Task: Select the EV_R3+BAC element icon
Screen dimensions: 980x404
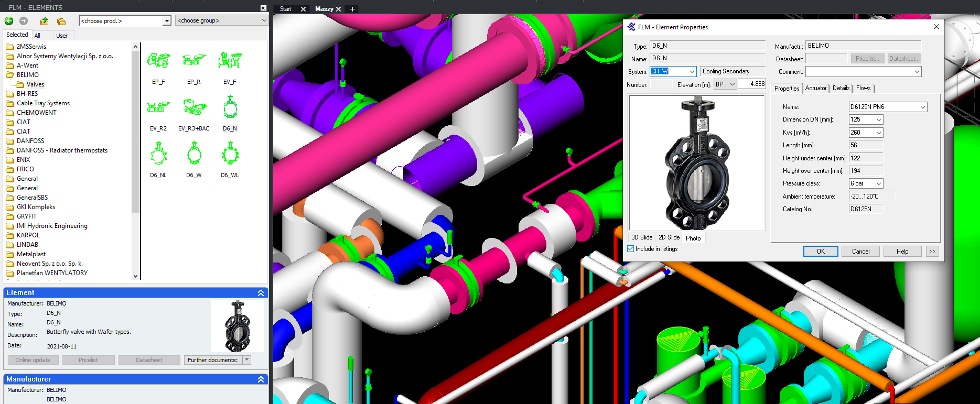Action: [194, 107]
